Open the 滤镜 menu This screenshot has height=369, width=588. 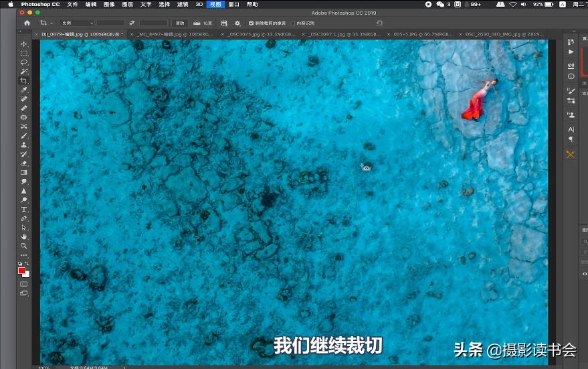[x=183, y=4]
